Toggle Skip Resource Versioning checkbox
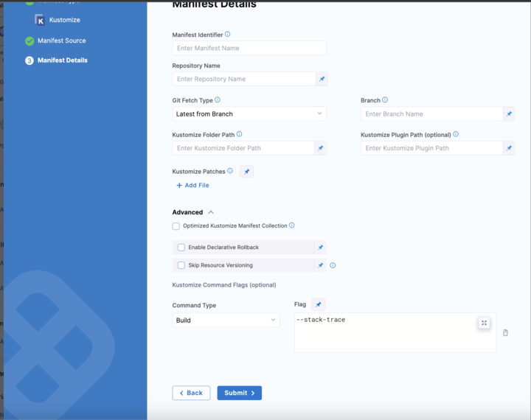 coord(181,265)
